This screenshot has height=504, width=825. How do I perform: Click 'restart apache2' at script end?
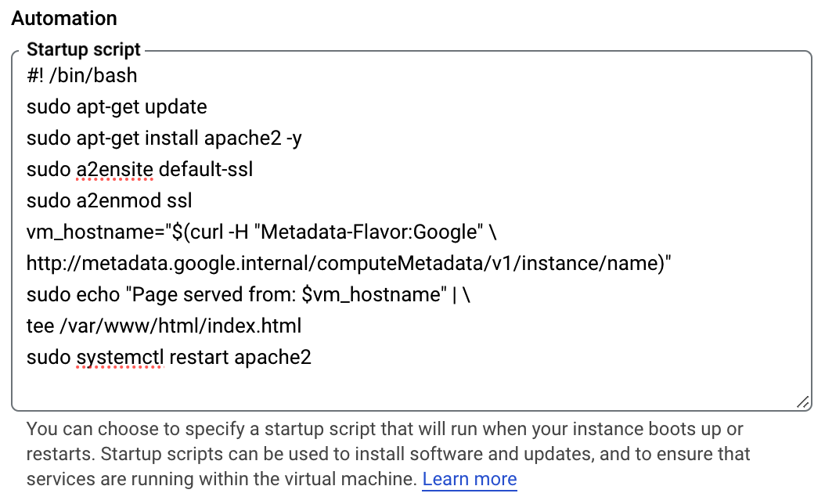click(240, 358)
